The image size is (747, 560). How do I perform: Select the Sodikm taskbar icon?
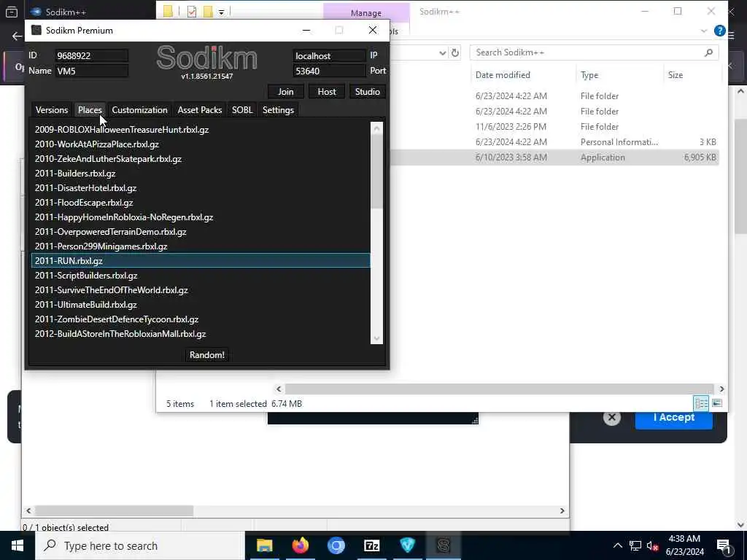pos(443,545)
